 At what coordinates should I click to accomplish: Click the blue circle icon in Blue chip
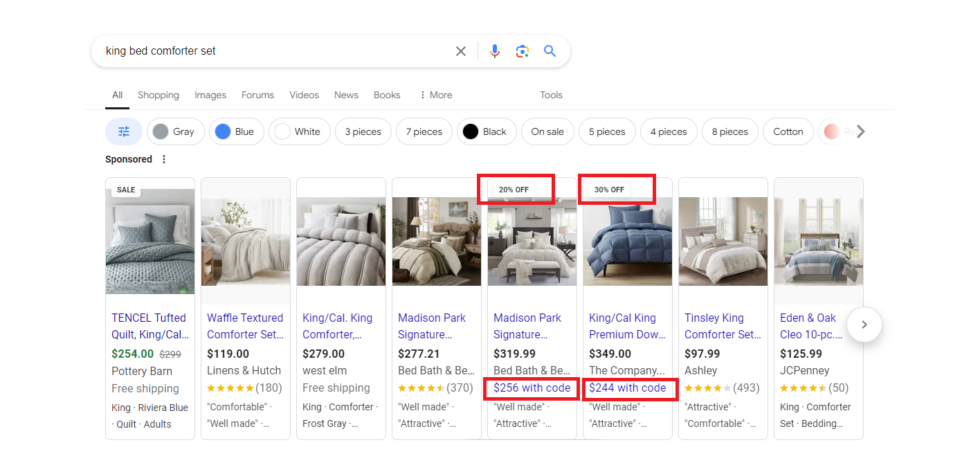(221, 131)
